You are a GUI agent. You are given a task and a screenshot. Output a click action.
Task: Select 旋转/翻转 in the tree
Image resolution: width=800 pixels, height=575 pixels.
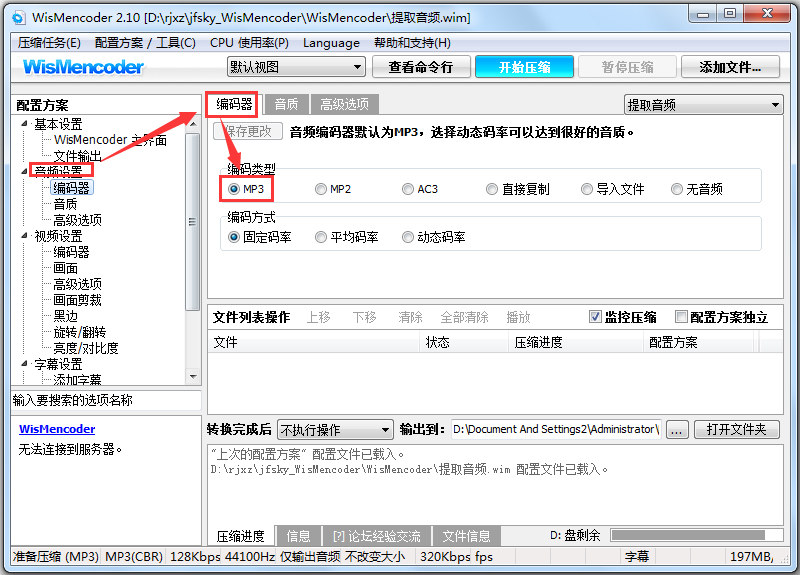click(80, 332)
